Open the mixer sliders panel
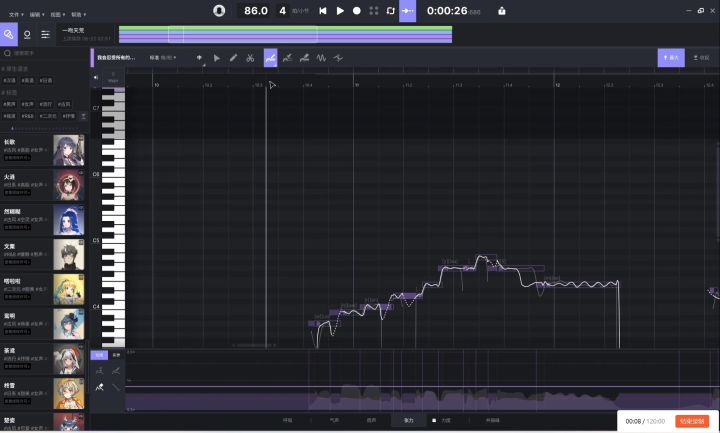Image resolution: width=720 pixels, height=433 pixels. coord(45,34)
